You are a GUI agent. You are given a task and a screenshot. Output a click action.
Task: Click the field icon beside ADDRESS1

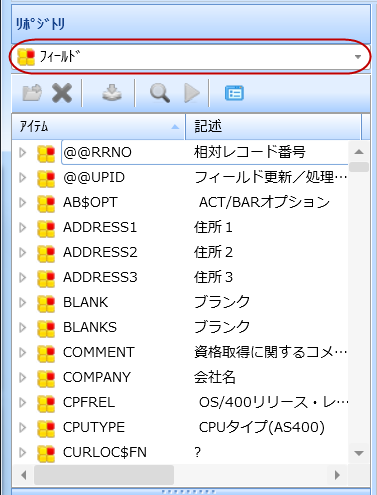46,229
